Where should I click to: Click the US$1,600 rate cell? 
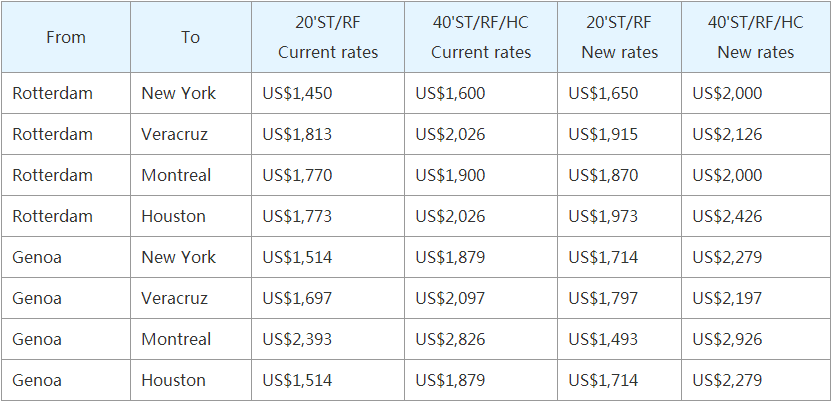coord(450,93)
